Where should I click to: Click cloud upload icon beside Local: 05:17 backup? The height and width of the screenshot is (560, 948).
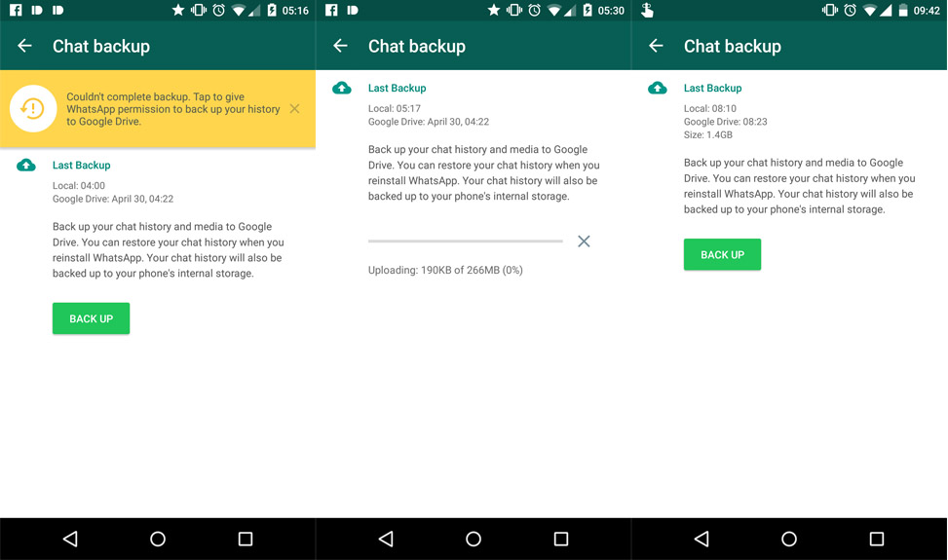pos(342,89)
